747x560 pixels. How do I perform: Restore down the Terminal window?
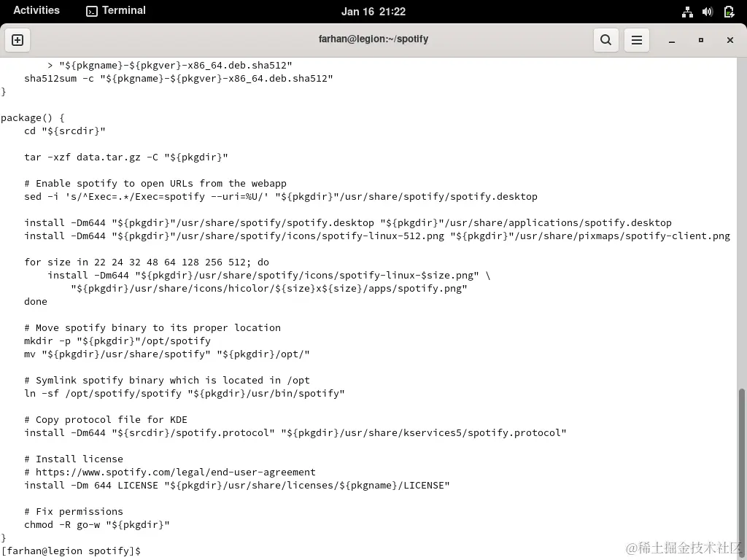(700, 41)
